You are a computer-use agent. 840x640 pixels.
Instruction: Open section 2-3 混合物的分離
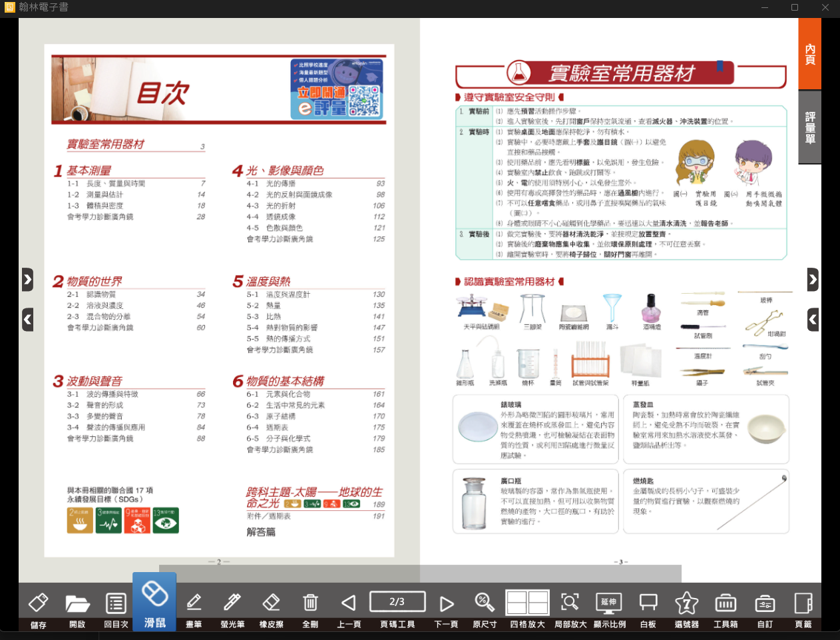click(x=136, y=316)
